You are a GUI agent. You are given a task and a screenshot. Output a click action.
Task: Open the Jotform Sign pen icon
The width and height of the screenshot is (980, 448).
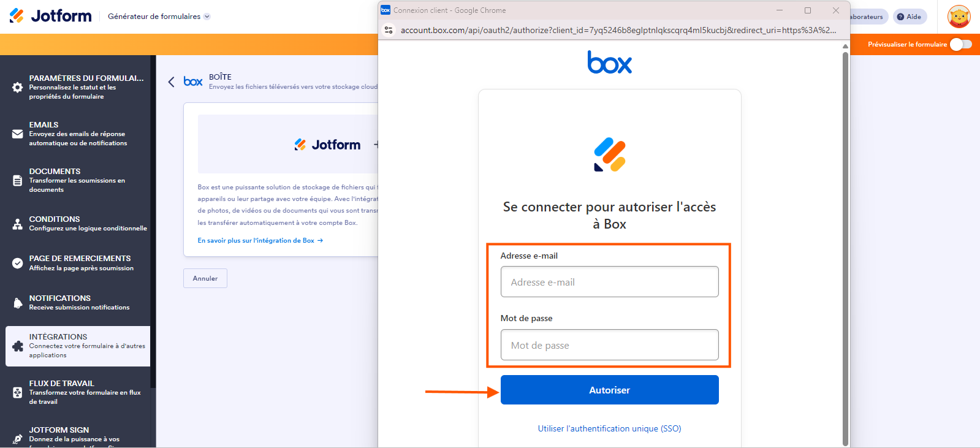coord(18,438)
